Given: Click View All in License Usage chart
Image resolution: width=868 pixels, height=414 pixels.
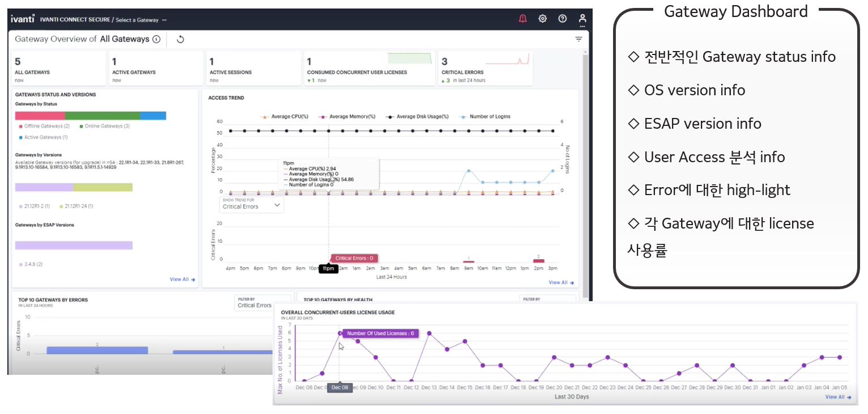Looking at the screenshot, I should tap(838, 397).
